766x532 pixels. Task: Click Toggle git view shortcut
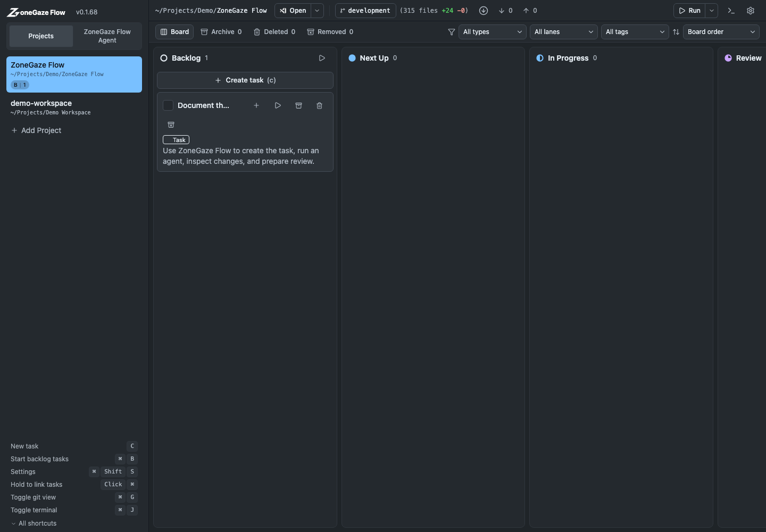point(74,497)
